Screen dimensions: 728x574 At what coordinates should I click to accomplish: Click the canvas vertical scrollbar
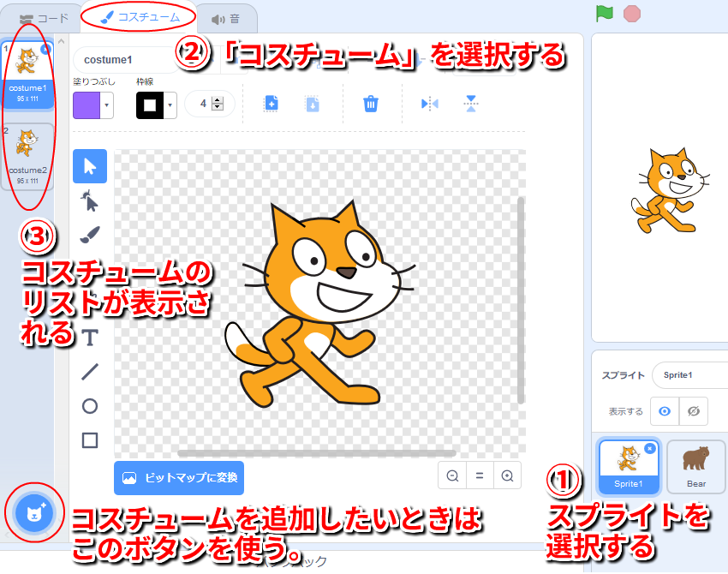(x=521, y=301)
